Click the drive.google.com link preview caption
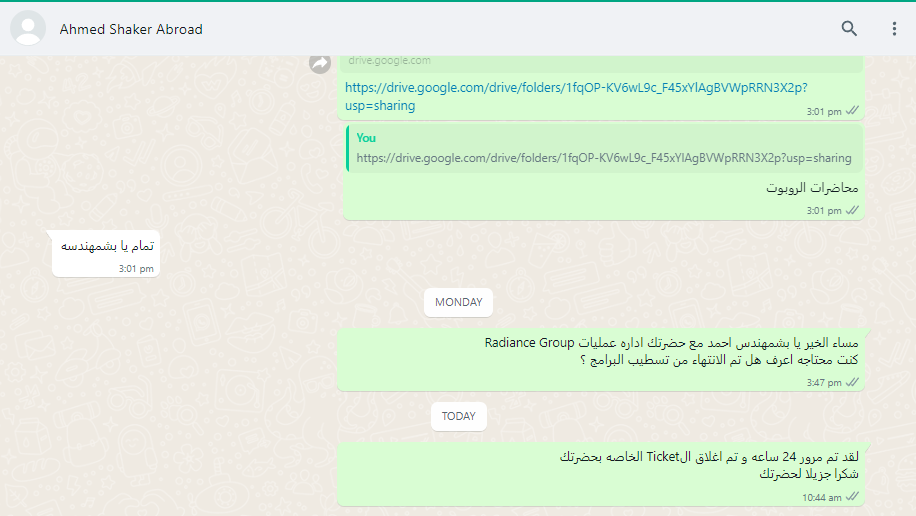 pyautogui.click(x=389, y=60)
